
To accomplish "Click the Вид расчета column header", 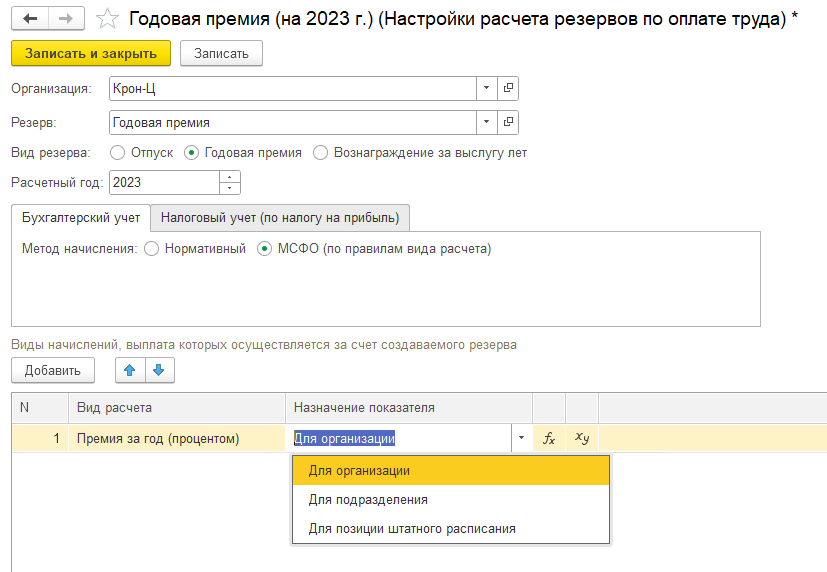I will 177,408.
